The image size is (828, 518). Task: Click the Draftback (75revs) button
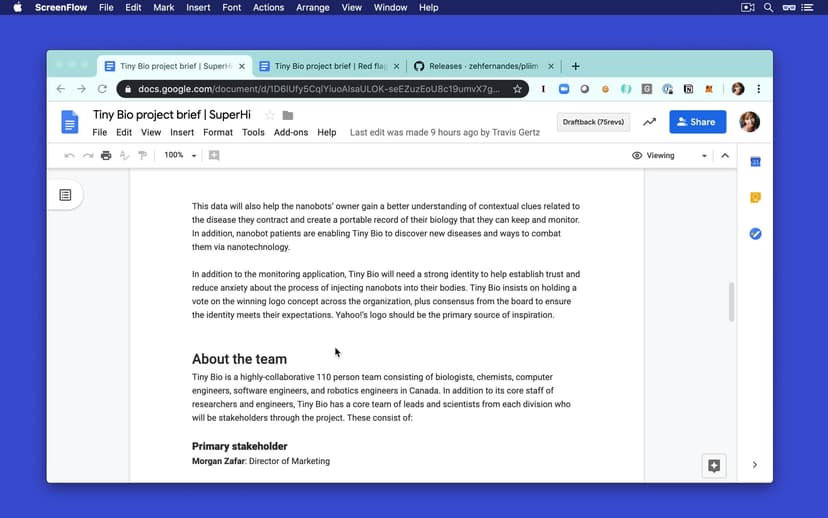[x=593, y=122]
